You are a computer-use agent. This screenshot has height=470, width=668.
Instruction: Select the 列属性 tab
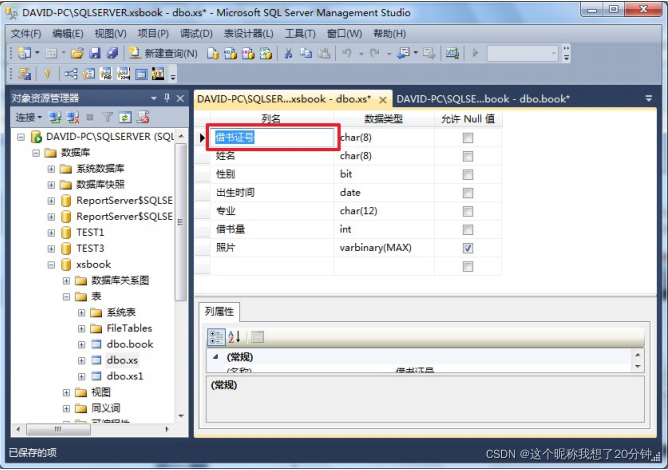(219, 312)
